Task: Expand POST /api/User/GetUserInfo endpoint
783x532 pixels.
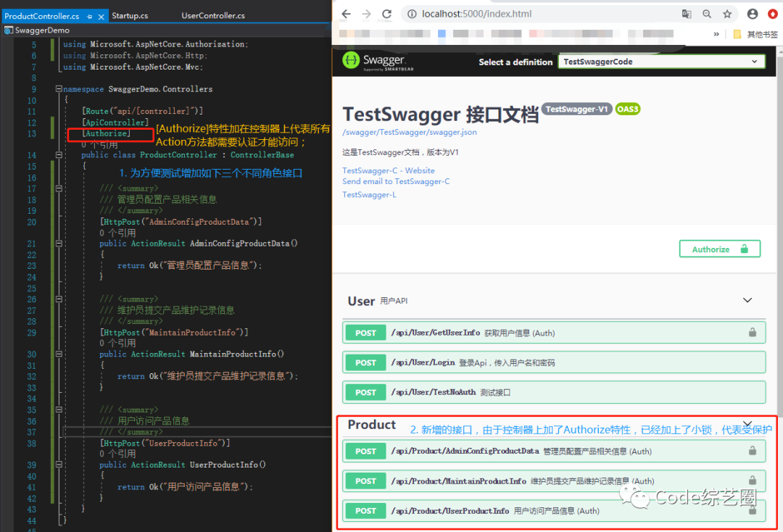Action: pyautogui.click(x=554, y=333)
